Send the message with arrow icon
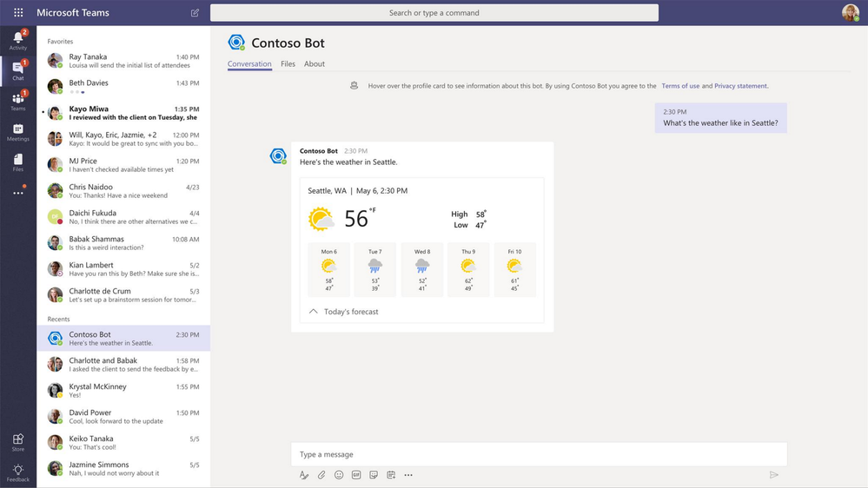The width and height of the screenshot is (868, 488). [774, 475]
